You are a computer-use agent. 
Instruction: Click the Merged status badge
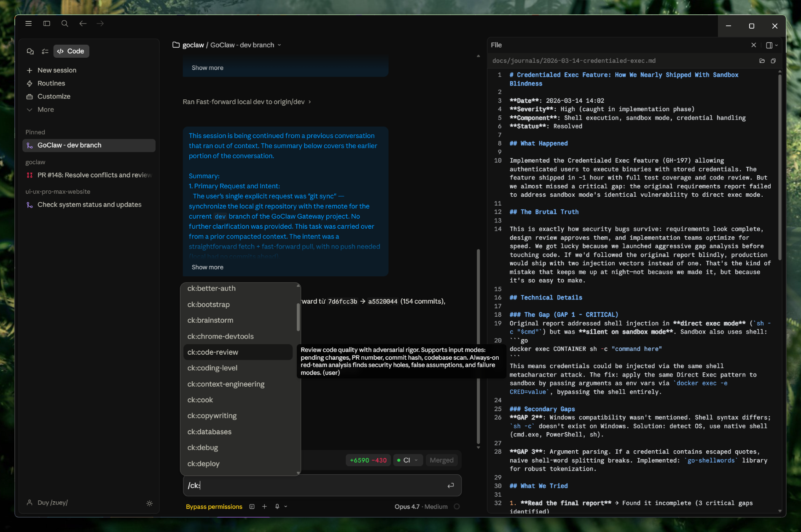[441, 460]
